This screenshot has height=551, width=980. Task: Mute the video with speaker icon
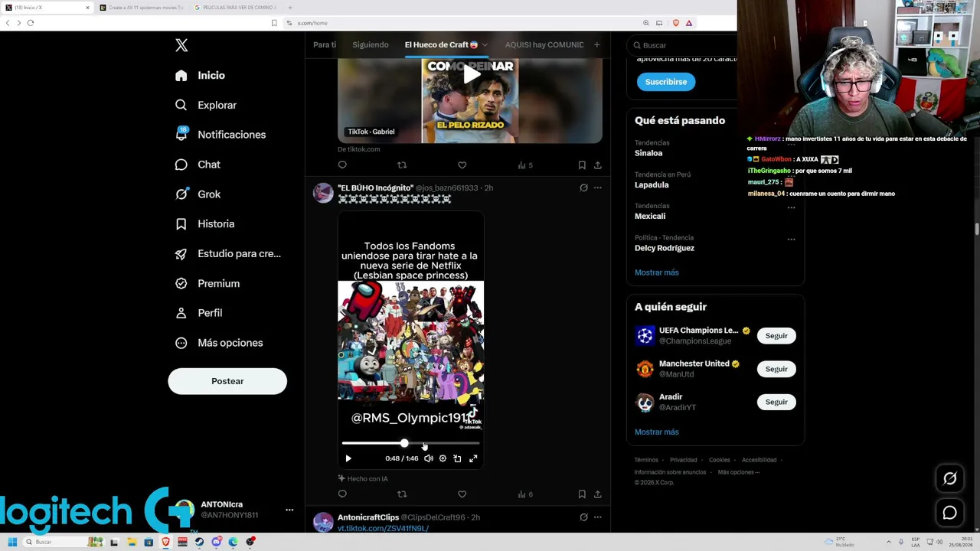click(429, 458)
